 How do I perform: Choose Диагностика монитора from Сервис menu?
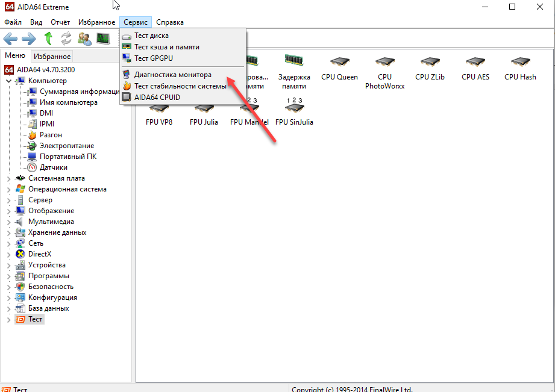coord(172,75)
